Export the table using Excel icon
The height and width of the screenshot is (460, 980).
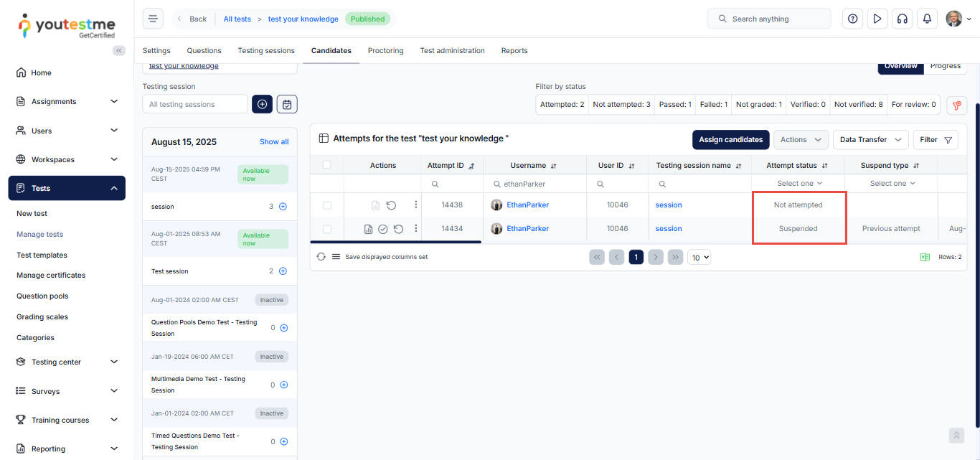coord(925,257)
